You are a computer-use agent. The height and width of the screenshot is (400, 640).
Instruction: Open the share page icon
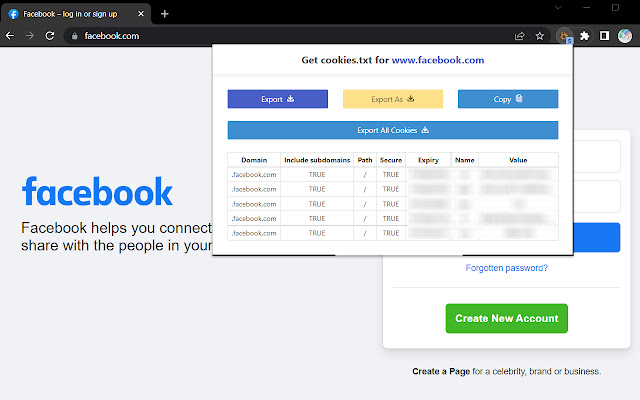pyautogui.click(x=520, y=36)
